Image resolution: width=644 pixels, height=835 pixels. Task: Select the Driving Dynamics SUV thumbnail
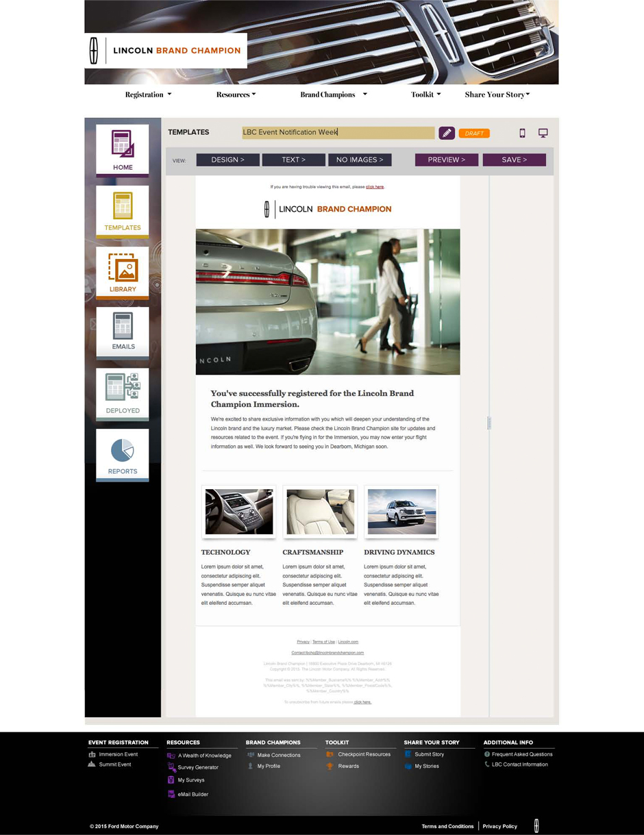point(401,512)
